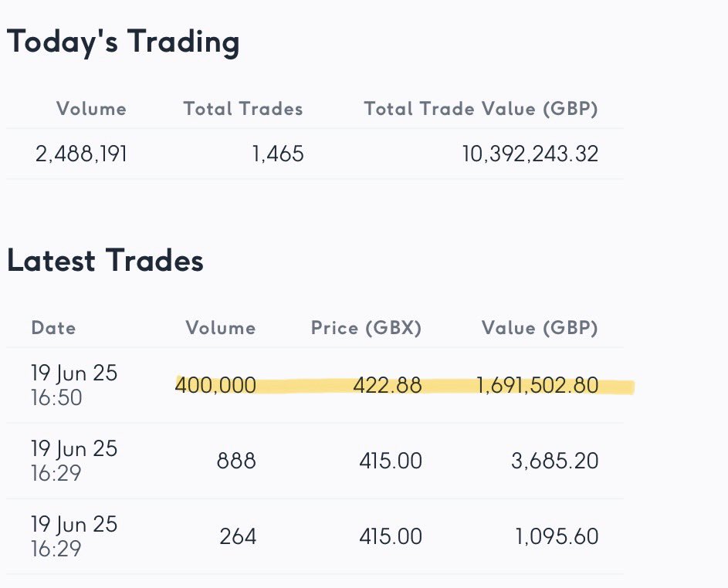Screen dimensions: 728x588
Task: Select the 1,095.60 trade value
Action: tap(557, 536)
